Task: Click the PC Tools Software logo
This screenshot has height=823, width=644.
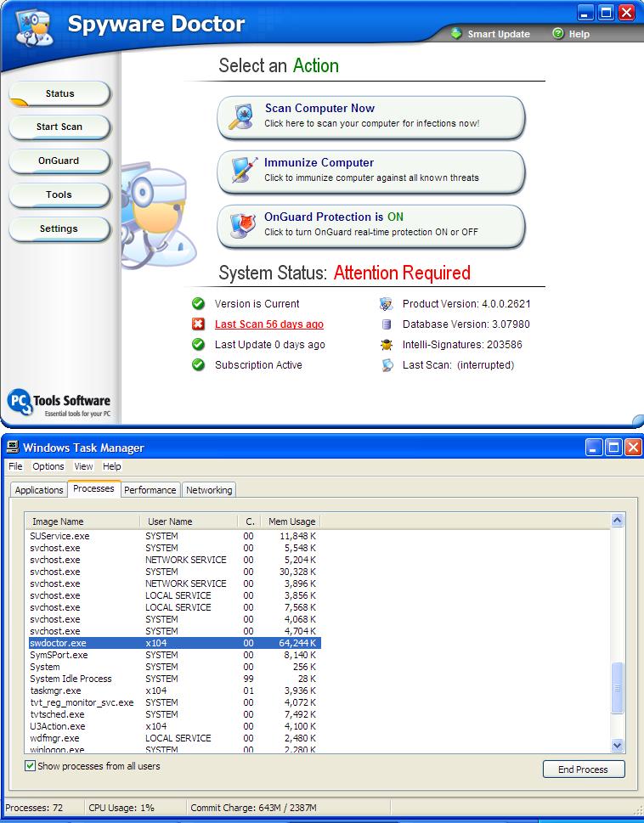Action: pyautogui.click(x=59, y=403)
